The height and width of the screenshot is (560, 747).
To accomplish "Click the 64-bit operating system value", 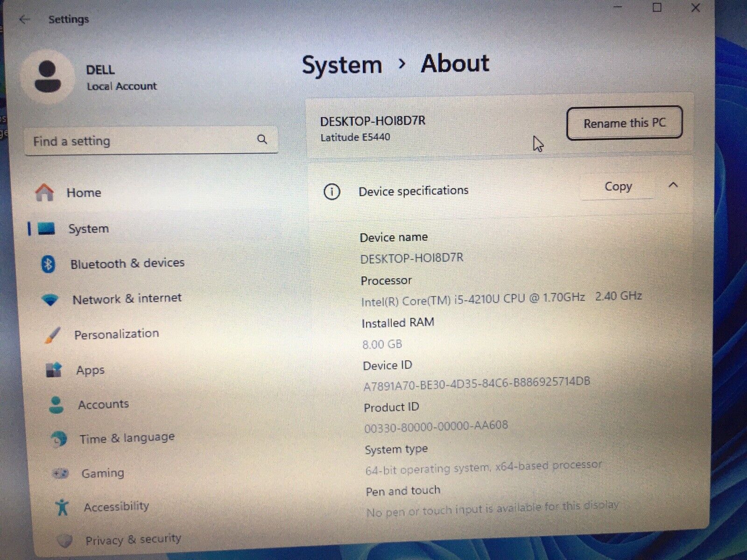I will click(x=484, y=467).
